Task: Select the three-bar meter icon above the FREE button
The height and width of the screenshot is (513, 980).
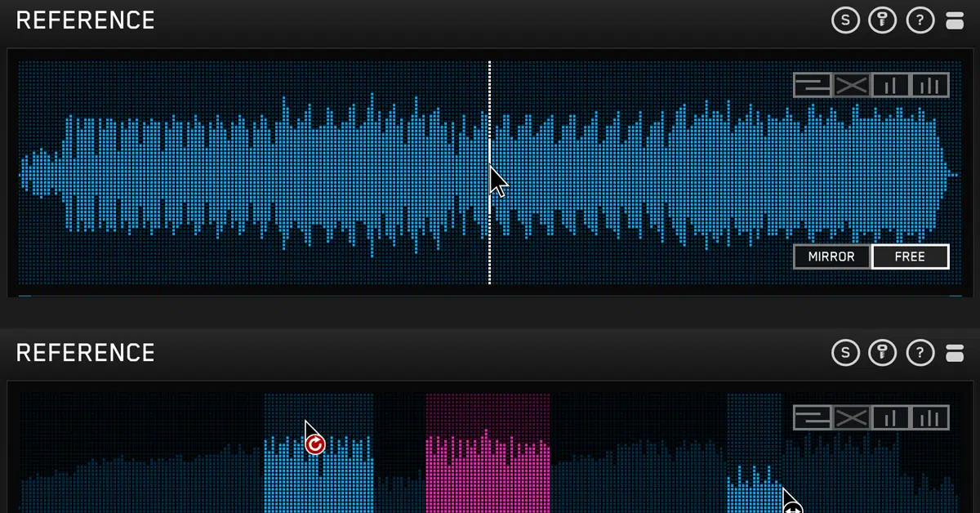Action: coord(929,85)
